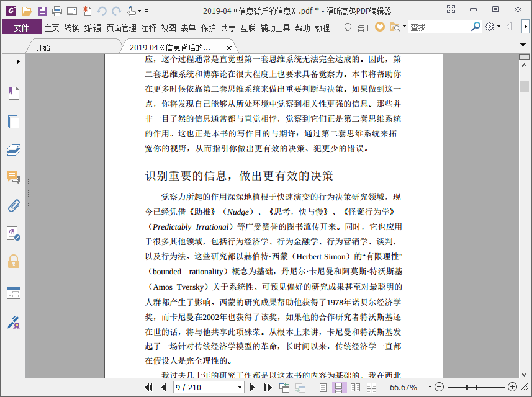The height and width of the screenshot is (397, 532).
Task: Open the quick access toolbar customize arrow
Action: [147, 11]
